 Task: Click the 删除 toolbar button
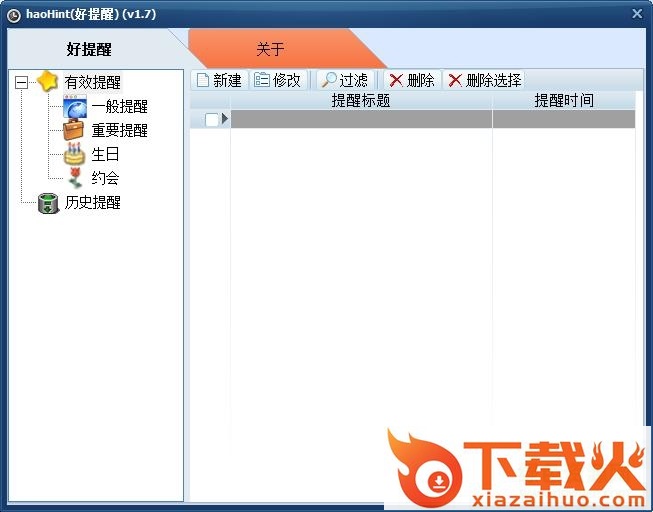[x=412, y=80]
